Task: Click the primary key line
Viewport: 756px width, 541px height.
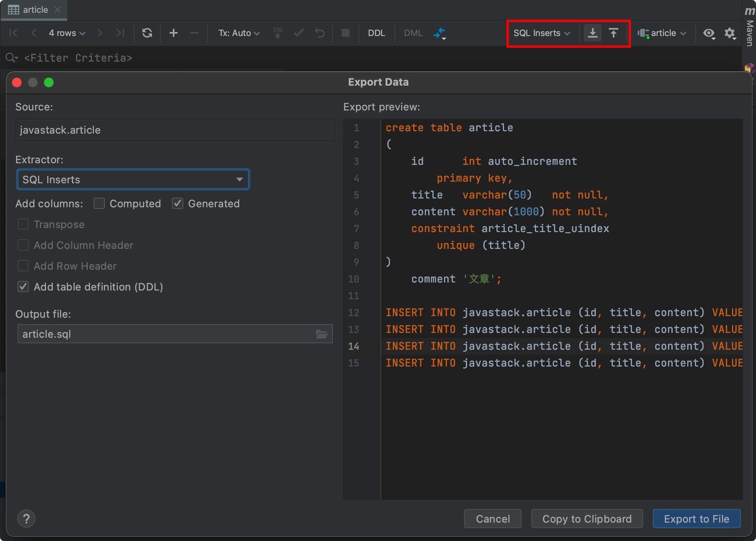Action: pyautogui.click(x=474, y=178)
